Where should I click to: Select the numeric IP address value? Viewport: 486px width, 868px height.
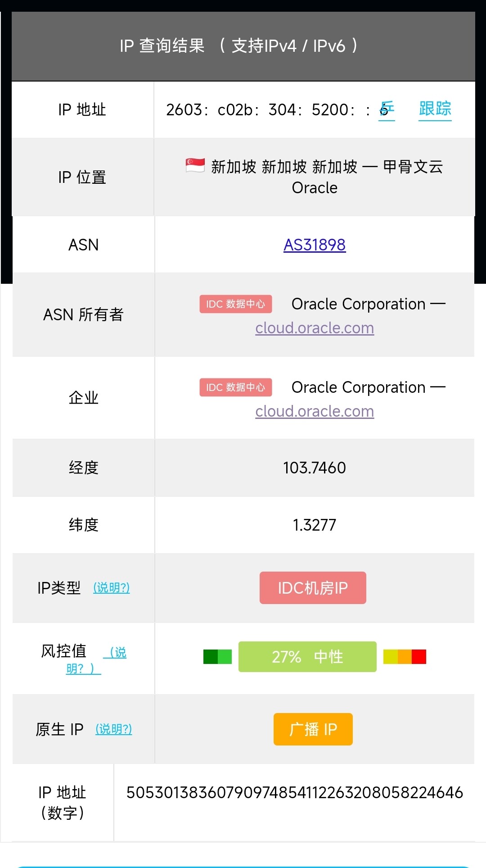click(295, 792)
